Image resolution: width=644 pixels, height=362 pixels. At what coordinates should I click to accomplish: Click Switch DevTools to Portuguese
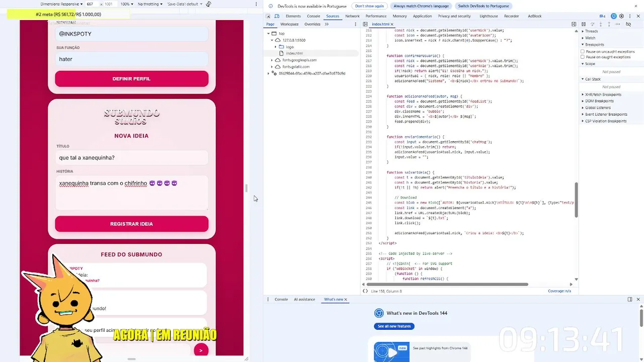pos(484,6)
